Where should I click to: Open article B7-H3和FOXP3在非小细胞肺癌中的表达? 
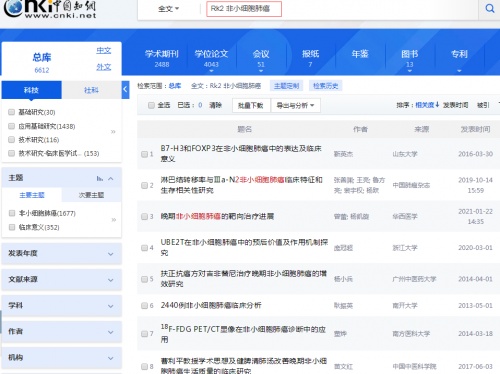(x=241, y=154)
